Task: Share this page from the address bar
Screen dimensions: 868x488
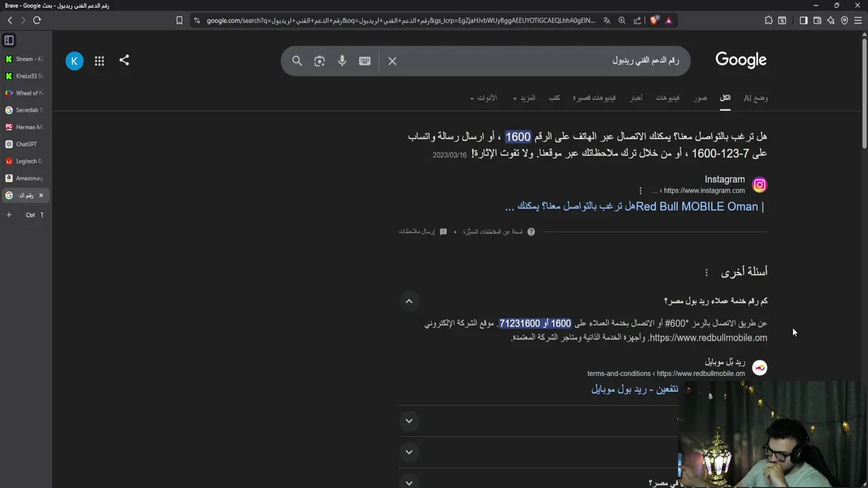Action: tap(637, 20)
